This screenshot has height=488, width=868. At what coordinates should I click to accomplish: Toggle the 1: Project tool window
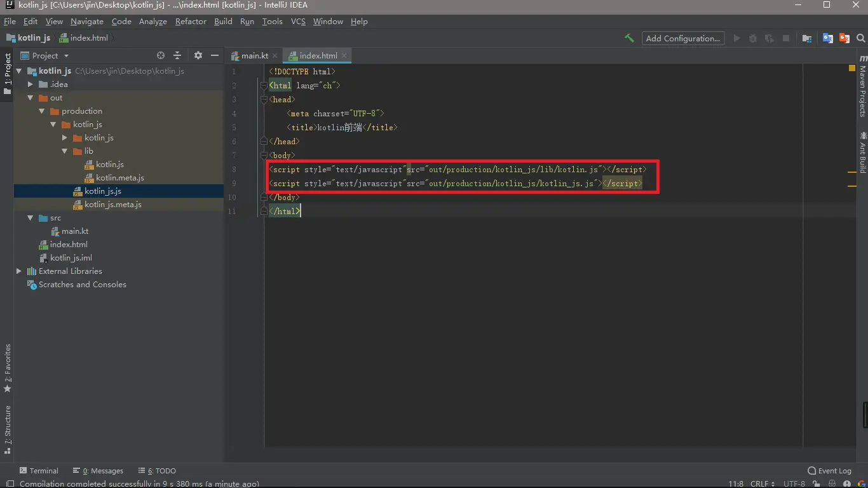(7, 74)
